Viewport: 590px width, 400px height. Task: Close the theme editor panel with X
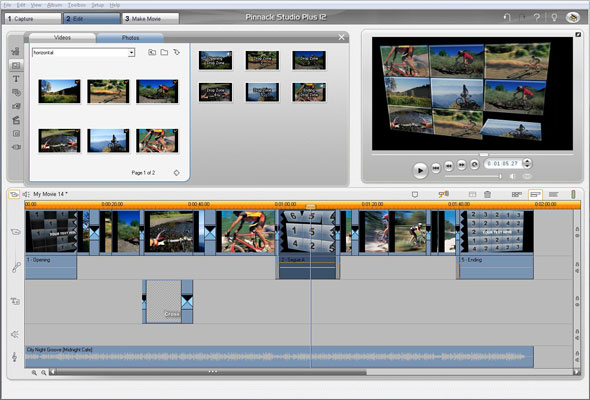pos(341,37)
